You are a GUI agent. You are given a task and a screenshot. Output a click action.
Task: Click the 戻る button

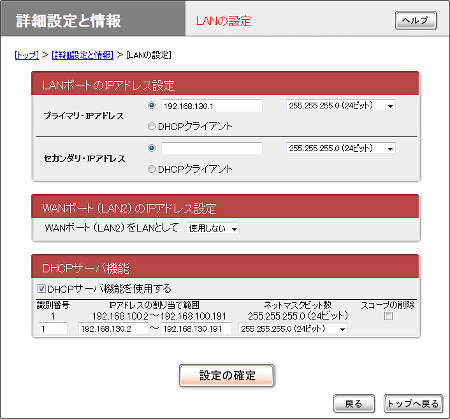click(354, 404)
